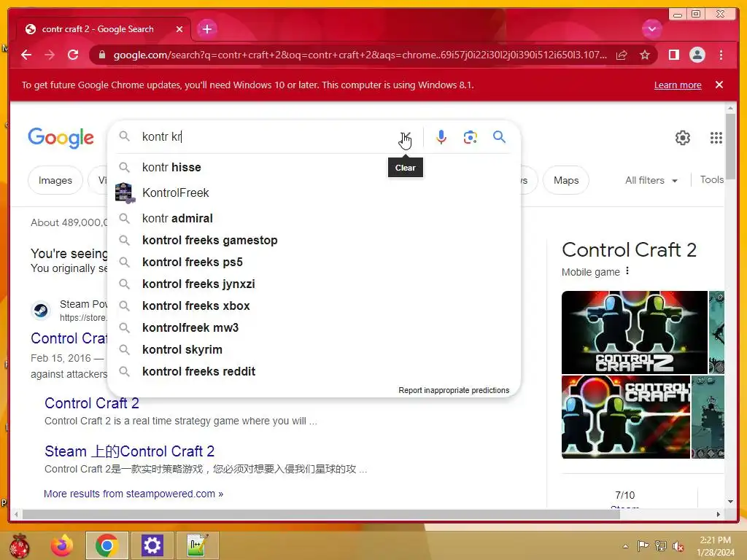747x560 pixels.
Task: Choose kontrol freeks jynxzi suggestion
Action: click(314, 284)
